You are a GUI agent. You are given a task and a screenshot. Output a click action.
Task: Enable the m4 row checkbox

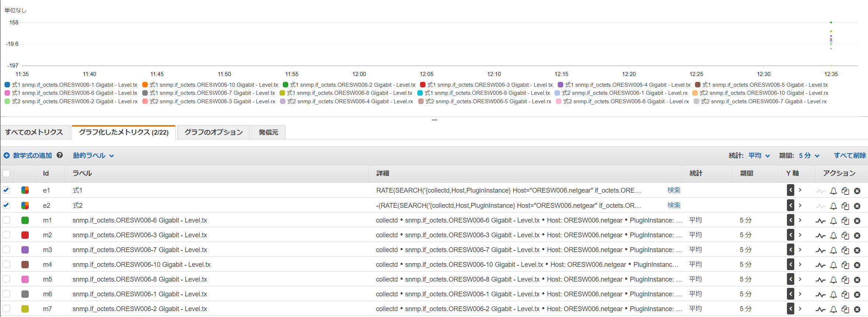6,264
